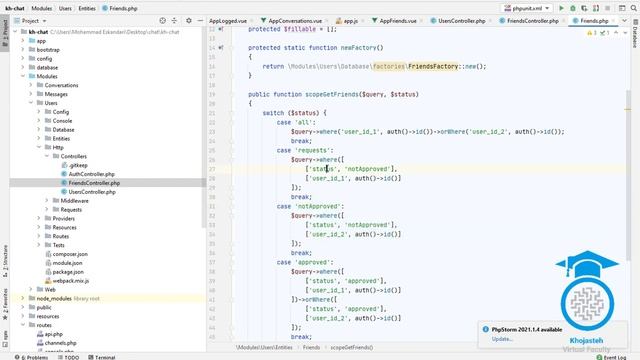Open the Structure tool window side button
Viewport: 640px width, 360px height.
5,261
